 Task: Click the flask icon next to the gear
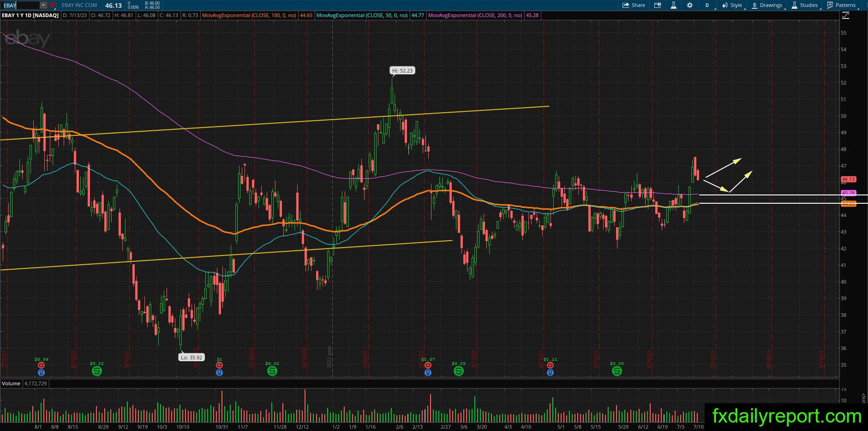click(674, 5)
